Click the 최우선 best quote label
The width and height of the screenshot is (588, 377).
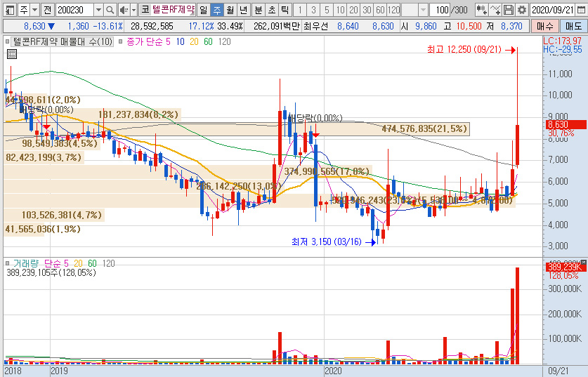tap(315, 26)
